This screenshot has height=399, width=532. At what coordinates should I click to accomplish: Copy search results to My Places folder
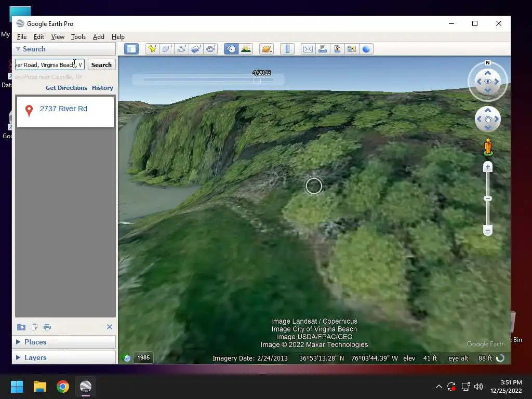click(x=21, y=327)
